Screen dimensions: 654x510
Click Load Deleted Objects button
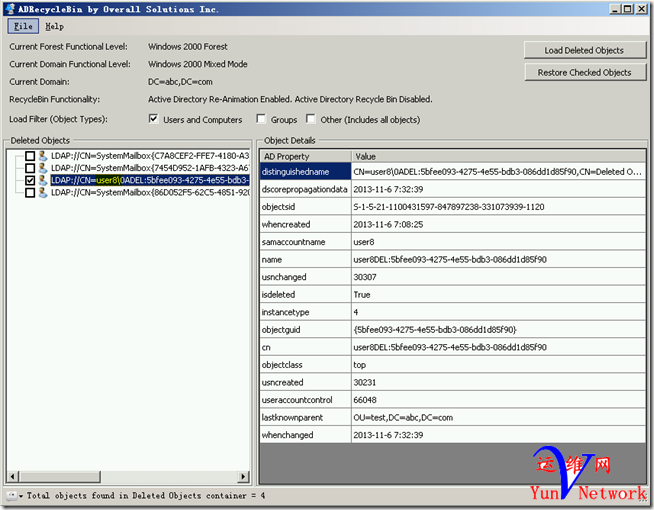[585, 50]
